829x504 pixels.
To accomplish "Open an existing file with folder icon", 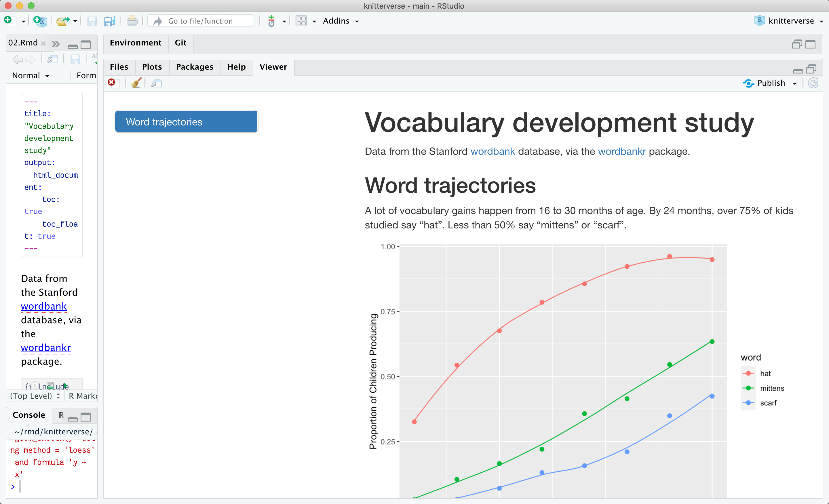I will [62, 21].
